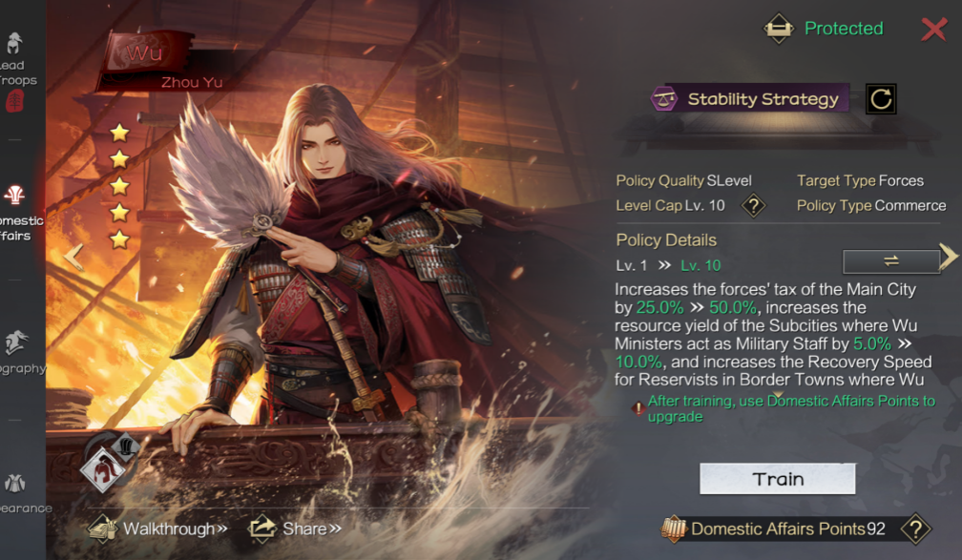This screenshot has height=560, width=962.
Task: Open the Level Cap help question mark
Action: [x=753, y=205]
